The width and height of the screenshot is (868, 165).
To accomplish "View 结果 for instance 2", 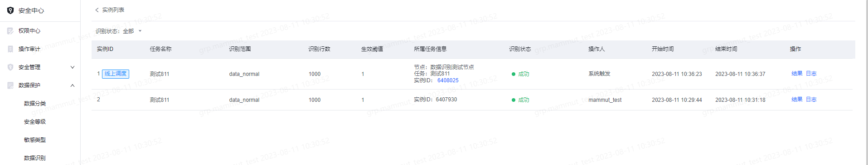I will point(797,100).
